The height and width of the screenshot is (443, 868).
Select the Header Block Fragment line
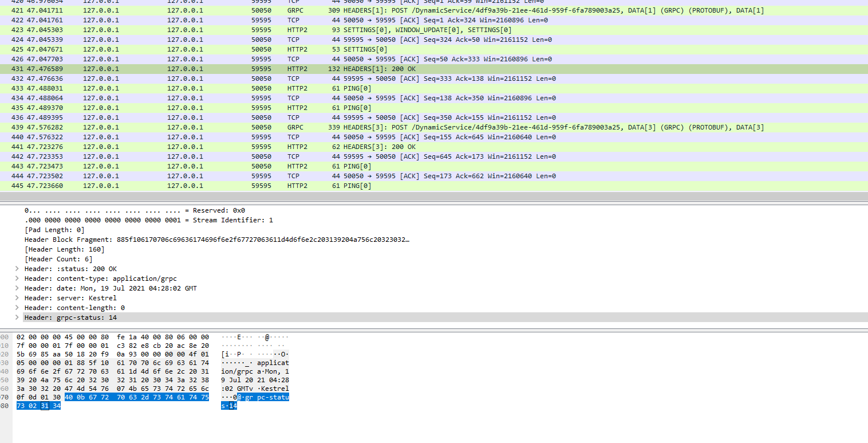pos(216,240)
